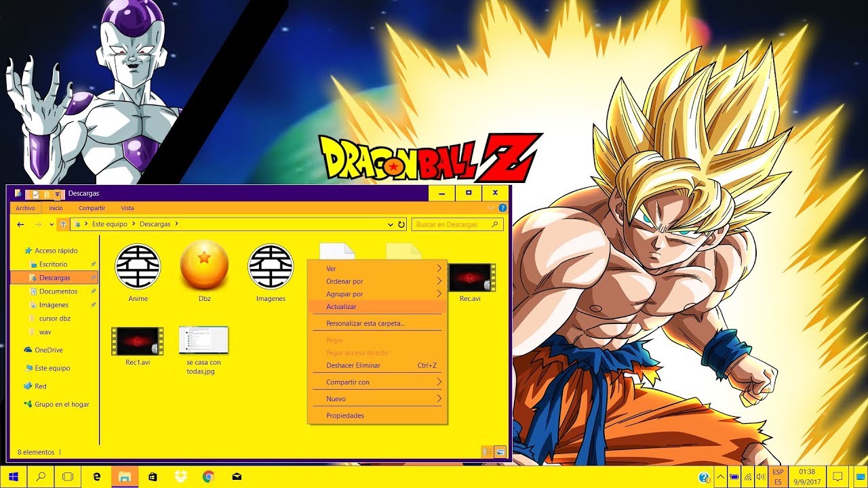Choose Deshacer Eliminar in context menu
Screen dimensions: 868x488
[377, 365]
